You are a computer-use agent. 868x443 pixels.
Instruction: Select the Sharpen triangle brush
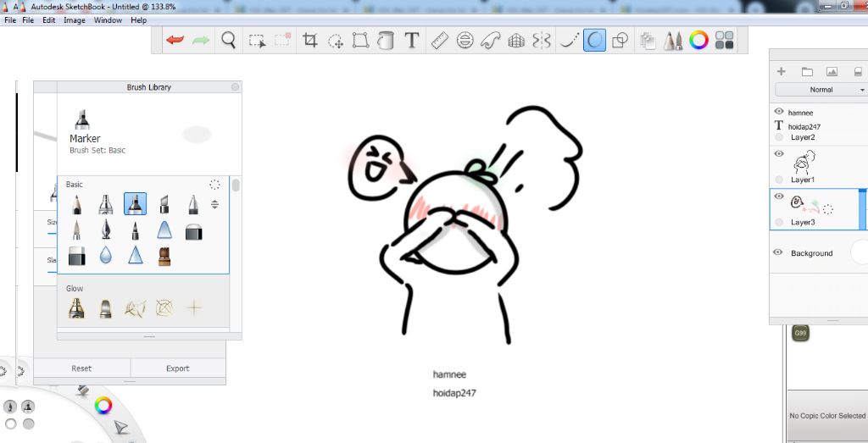click(135, 255)
